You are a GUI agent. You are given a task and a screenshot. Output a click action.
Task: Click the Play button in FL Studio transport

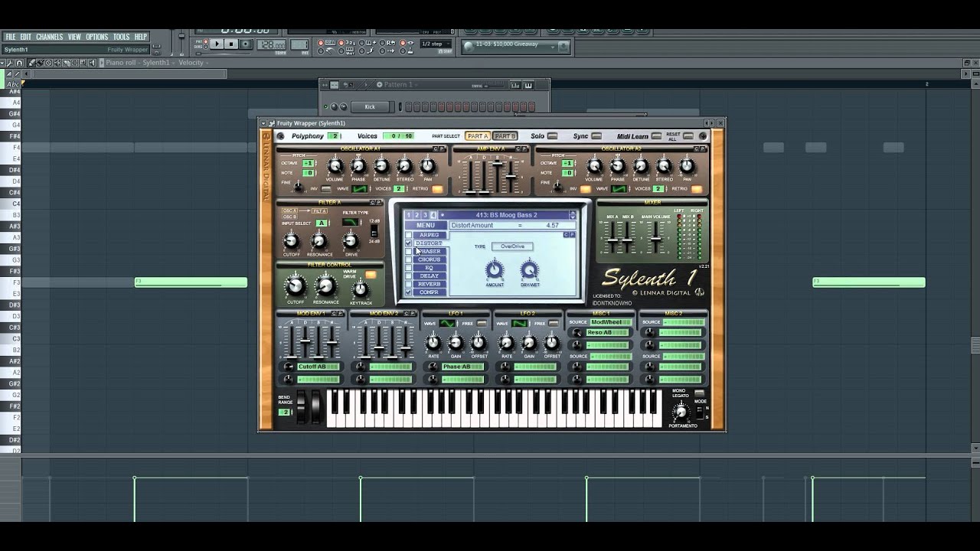tap(217, 44)
